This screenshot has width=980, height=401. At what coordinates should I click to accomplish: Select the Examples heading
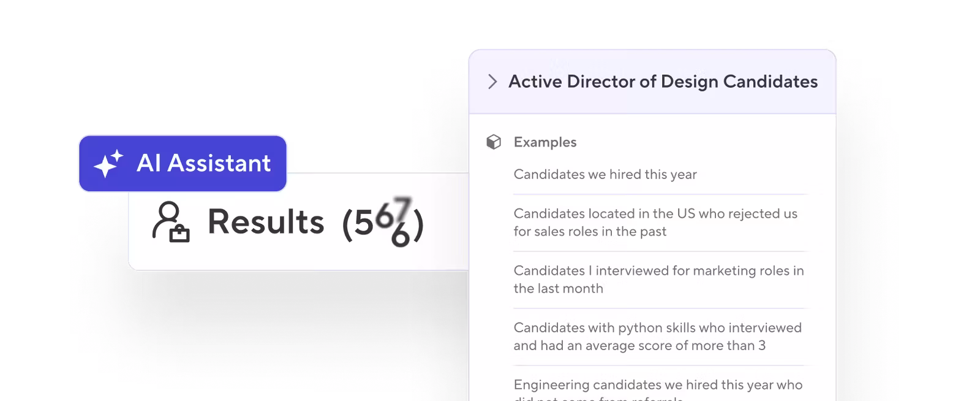pos(545,142)
